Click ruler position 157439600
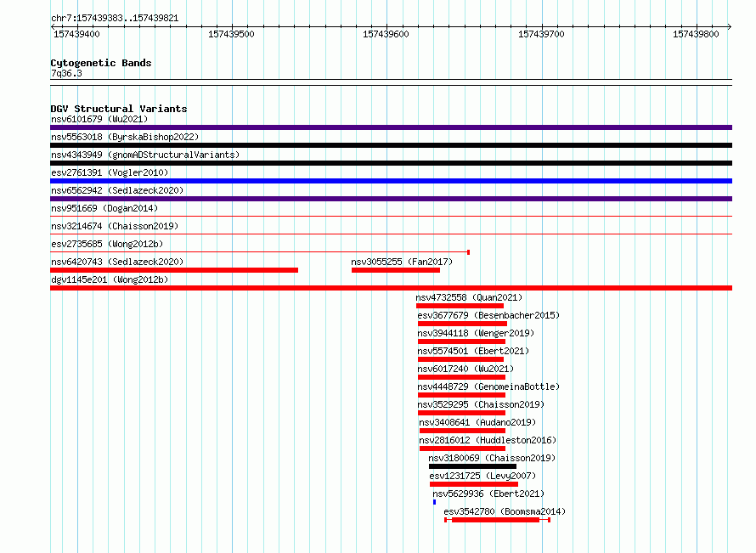 pos(386,34)
